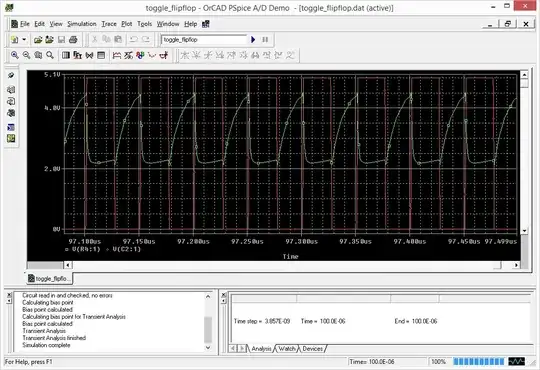Click the Zoom Fit magnifier icon
This screenshot has width=540, height=370.
tap(50, 55)
